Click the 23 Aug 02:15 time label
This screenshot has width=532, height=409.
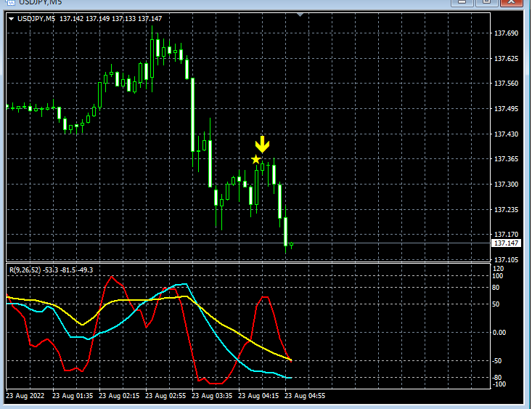[119, 396]
